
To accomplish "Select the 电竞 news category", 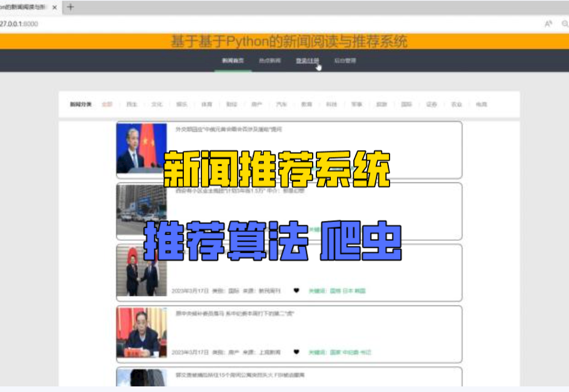I will (481, 104).
